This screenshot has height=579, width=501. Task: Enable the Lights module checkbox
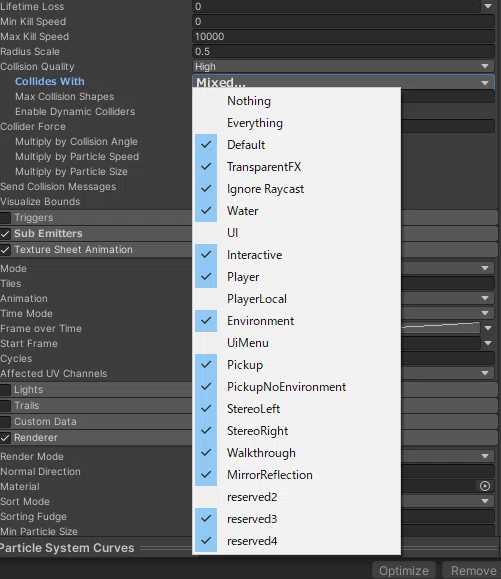point(5,390)
